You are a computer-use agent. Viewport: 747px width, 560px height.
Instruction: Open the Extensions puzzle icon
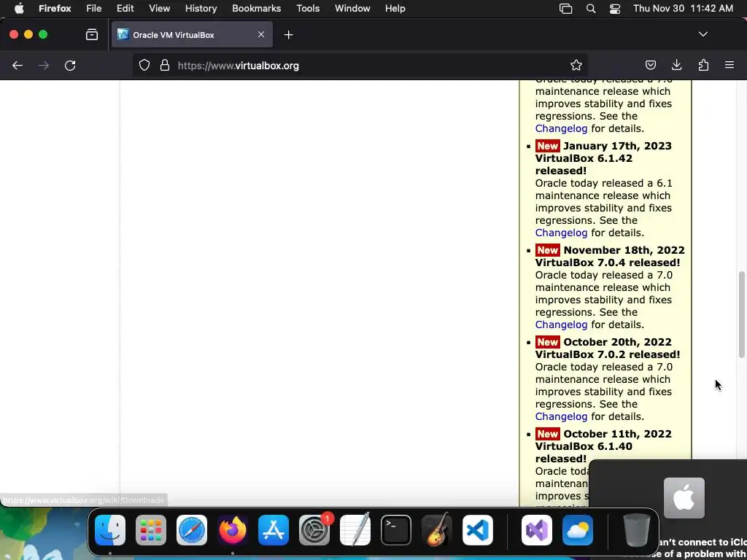click(703, 66)
